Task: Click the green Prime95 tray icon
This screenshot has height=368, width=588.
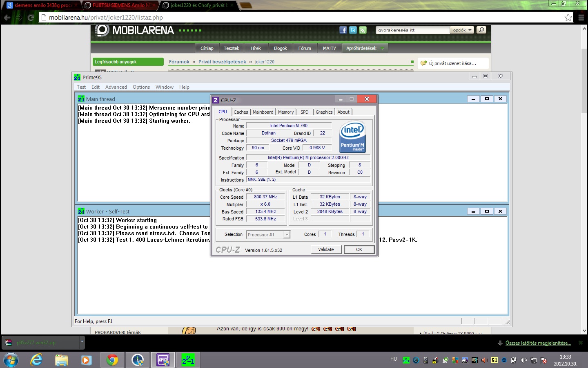Action: click(406, 360)
